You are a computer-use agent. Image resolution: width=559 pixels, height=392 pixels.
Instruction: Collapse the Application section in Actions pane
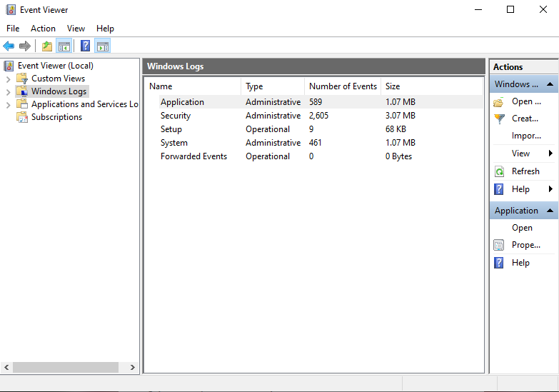[x=550, y=211]
